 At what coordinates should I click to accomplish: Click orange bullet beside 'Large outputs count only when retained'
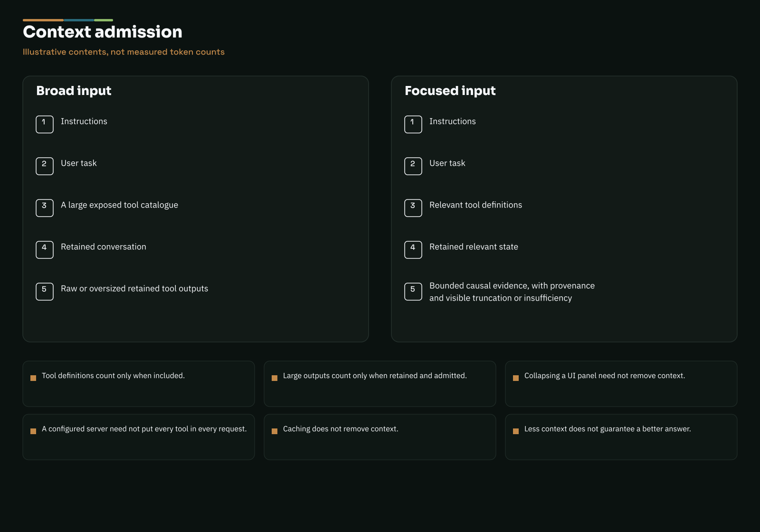click(275, 378)
